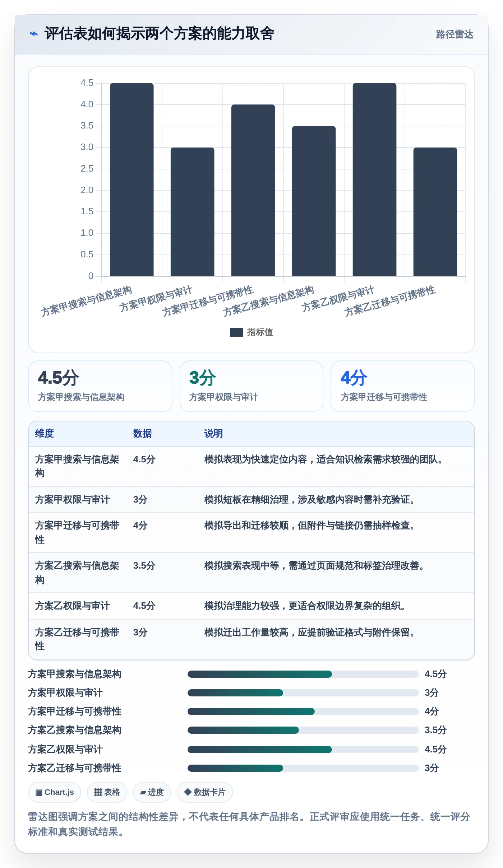Viewport: 503px width, 868px height.
Task: Click the footer note about 雷达图
Action: [249, 824]
